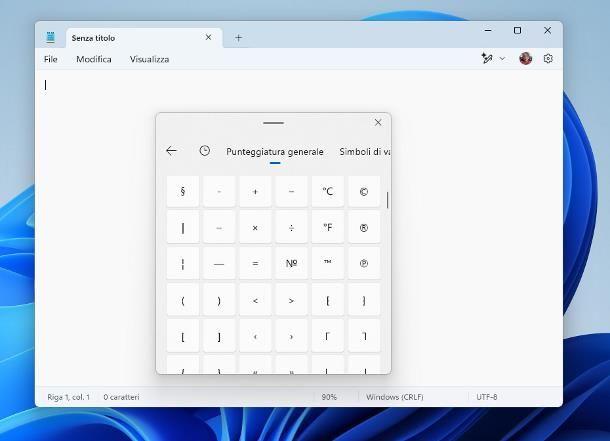Go back with the symbol panel arrow
This screenshot has width=610, height=441.
coord(171,151)
